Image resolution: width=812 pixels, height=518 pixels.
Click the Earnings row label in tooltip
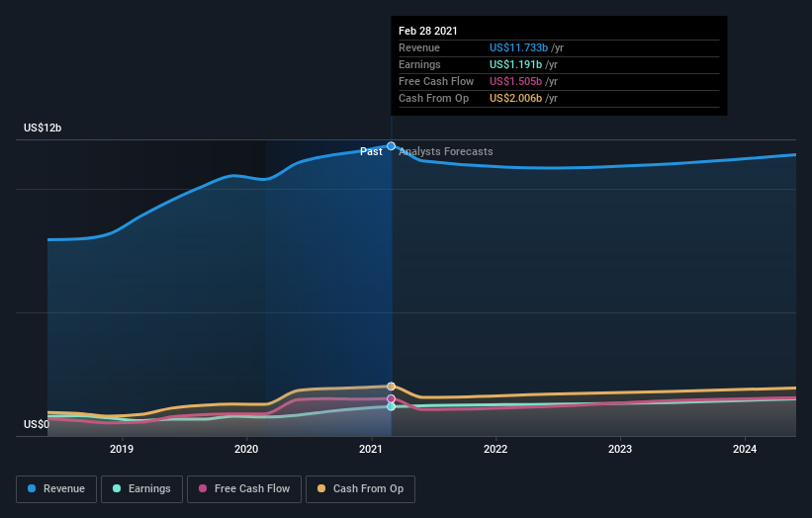coord(419,64)
